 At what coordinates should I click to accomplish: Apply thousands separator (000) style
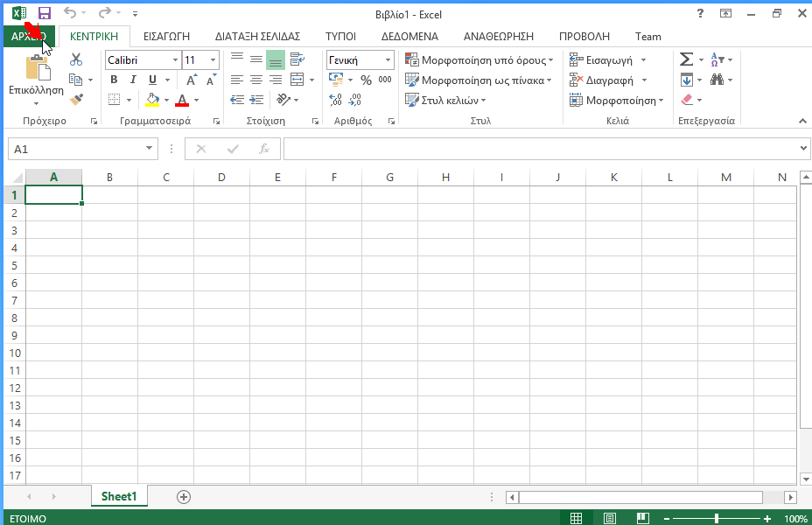(385, 80)
